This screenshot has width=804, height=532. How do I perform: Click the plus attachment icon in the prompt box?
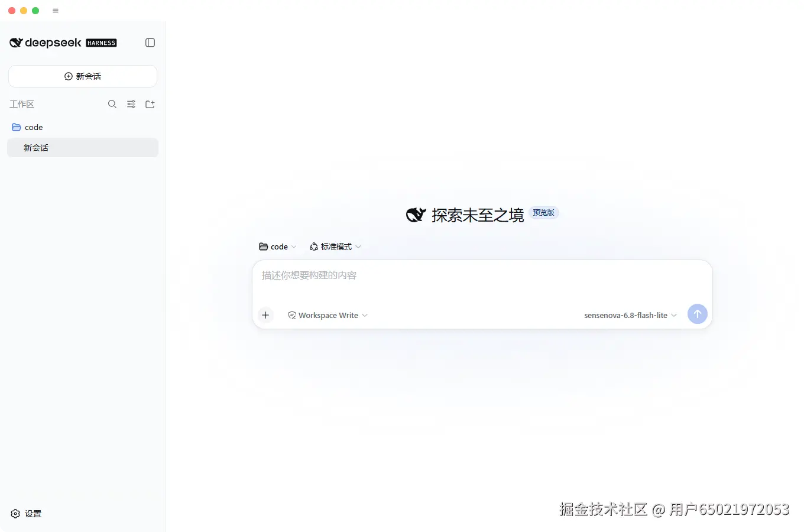point(265,315)
